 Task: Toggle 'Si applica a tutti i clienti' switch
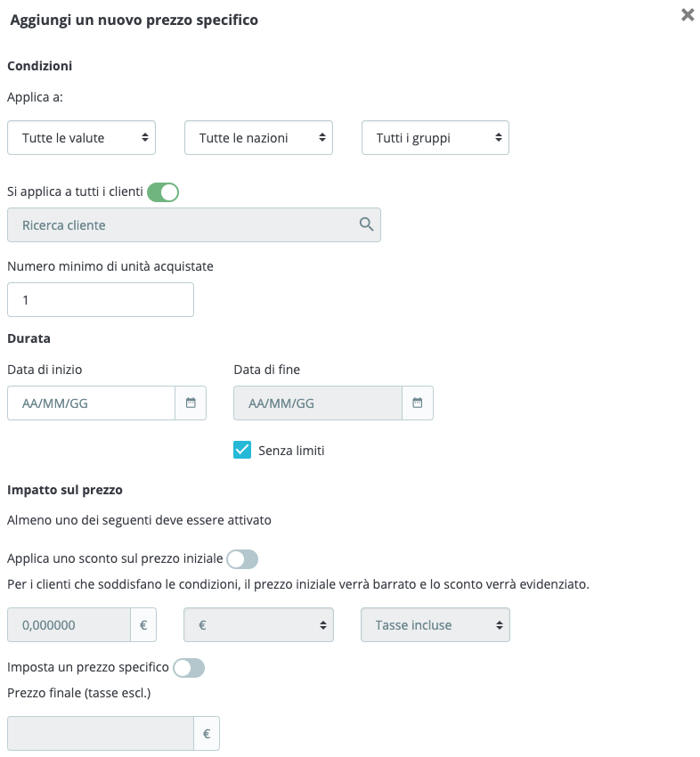(x=163, y=192)
